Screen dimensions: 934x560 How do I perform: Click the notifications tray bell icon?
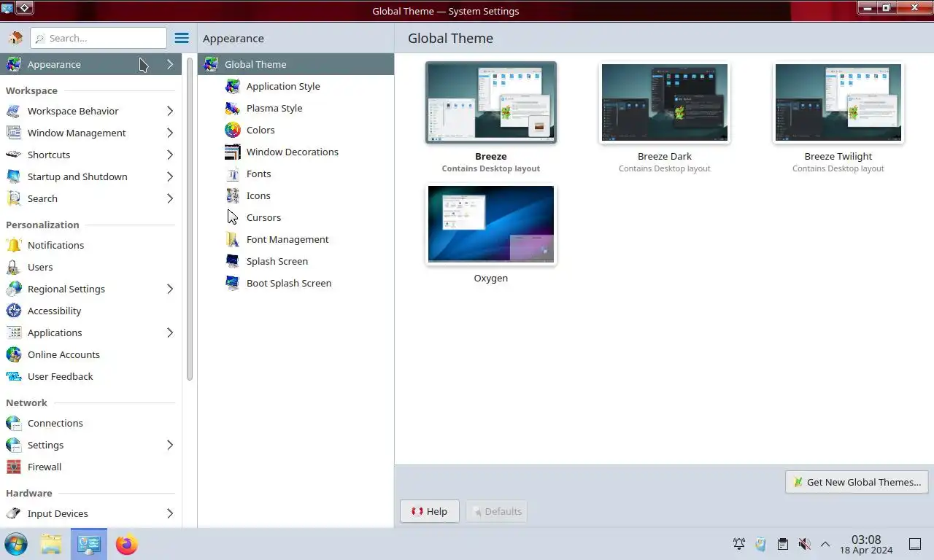coord(739,544)
